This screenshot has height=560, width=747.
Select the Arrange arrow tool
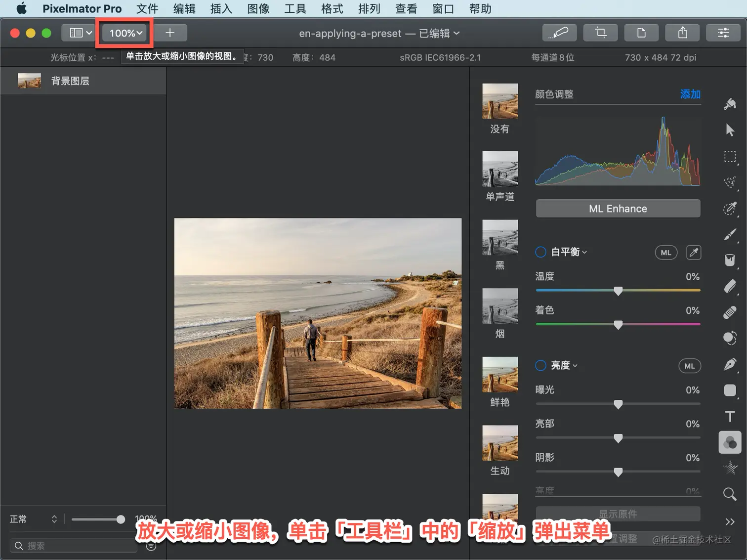tap(730, 130)
